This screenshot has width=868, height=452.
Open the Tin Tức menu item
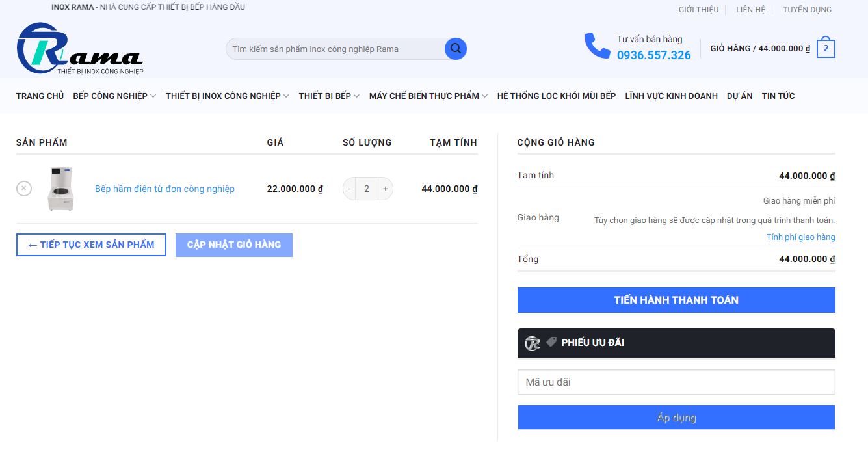click(x=778, y=96)
